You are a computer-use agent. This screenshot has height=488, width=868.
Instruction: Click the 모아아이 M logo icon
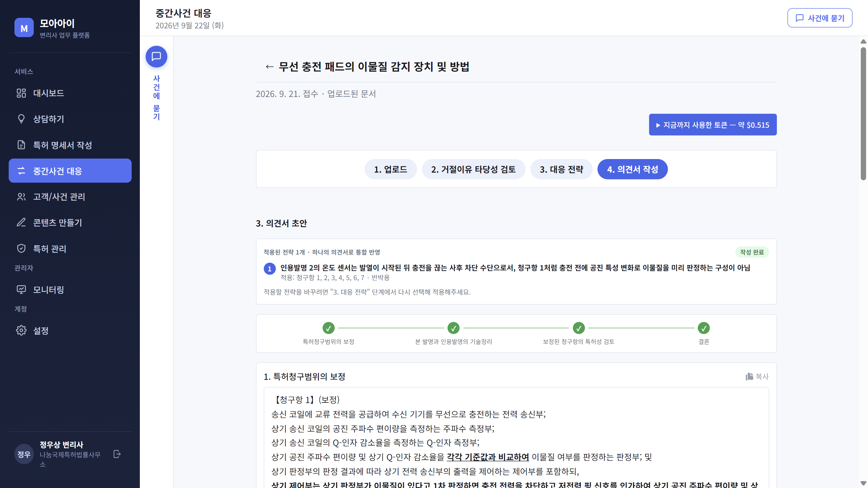pos(24,28)
